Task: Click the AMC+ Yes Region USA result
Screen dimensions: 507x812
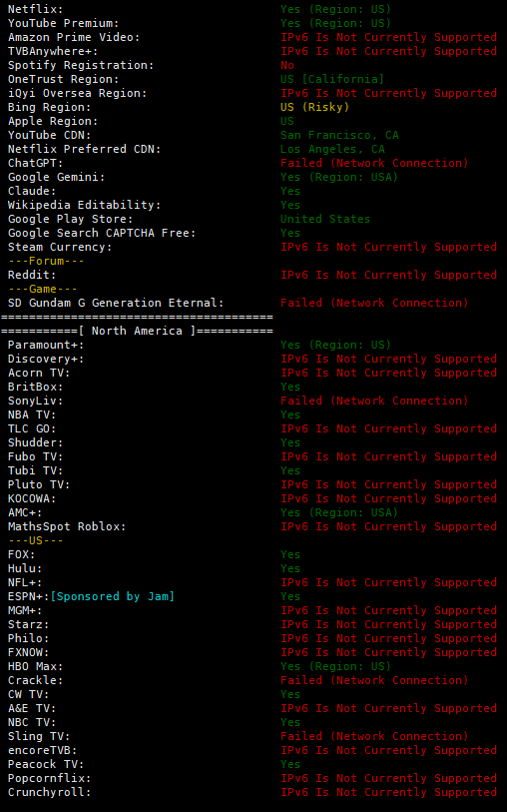Action: pyautogui.click(x=339, y=512)
